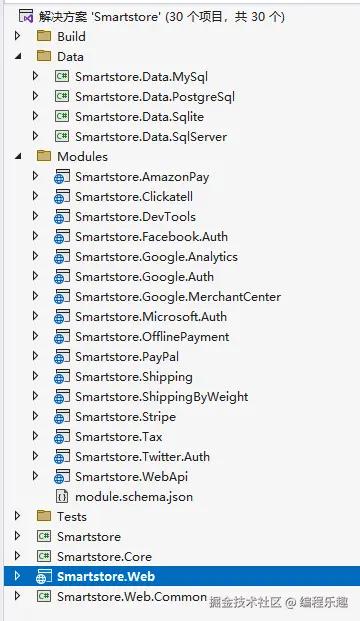This screenshot has width=360, height=621.
Task: Click C# project icon of Smartstore.Data.SqlServer
Action: point(62,137)
